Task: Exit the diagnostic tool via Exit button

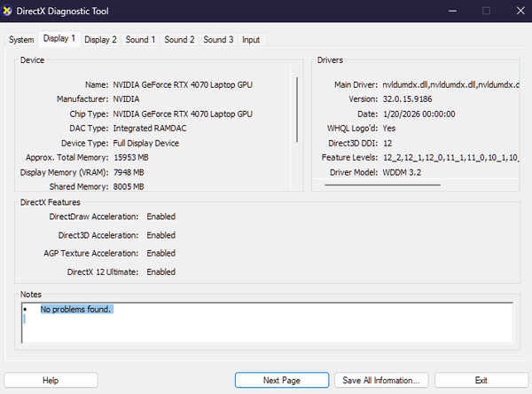Action: (x=481, y=380)
